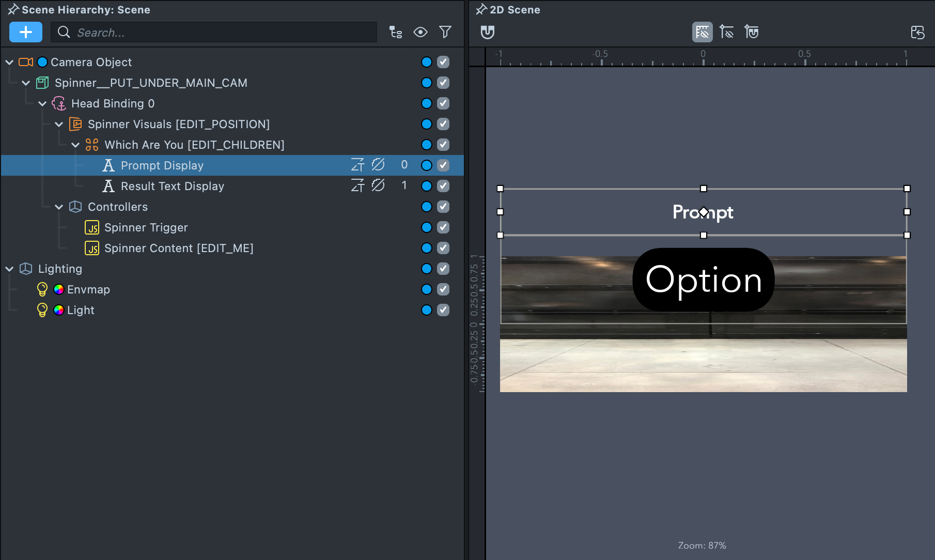Image resolution: width=935 pixels, height=560 pixels.
Task: Click the blue add object plus button
Action: tap(25, 32)
